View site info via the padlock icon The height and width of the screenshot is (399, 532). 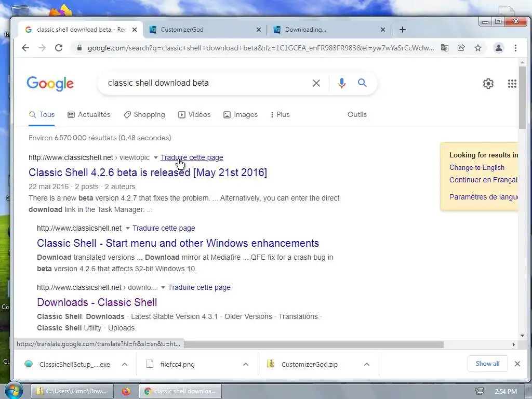(x=79, y=48)
